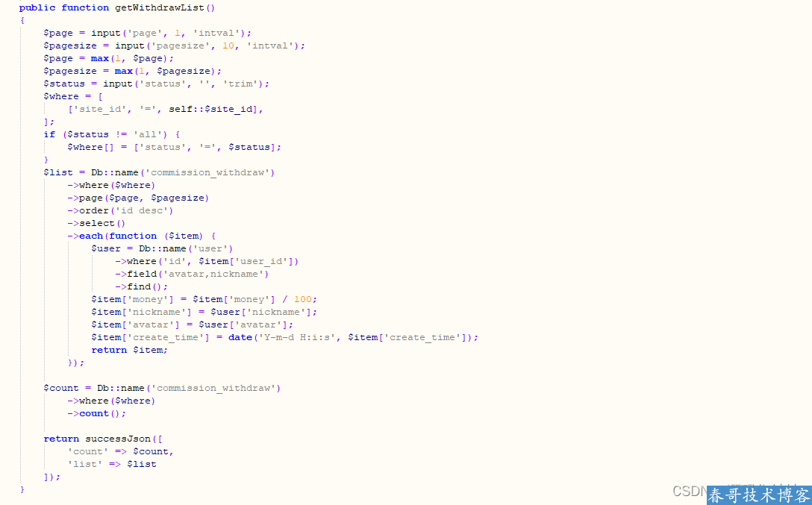The height and width of the screenshot is (505, 812).
Task: Click the closing brace ending the function
Action: [x=22, y=489]
